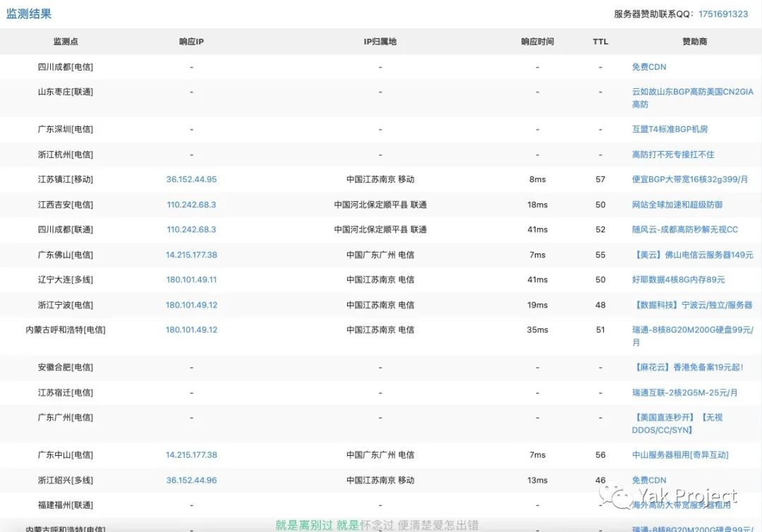Image resolution: width=762 pixels, height=532 pixels.
Task: Open 云如故山东BGP高防 sponsor link
Action: click(x=693, y=97)
